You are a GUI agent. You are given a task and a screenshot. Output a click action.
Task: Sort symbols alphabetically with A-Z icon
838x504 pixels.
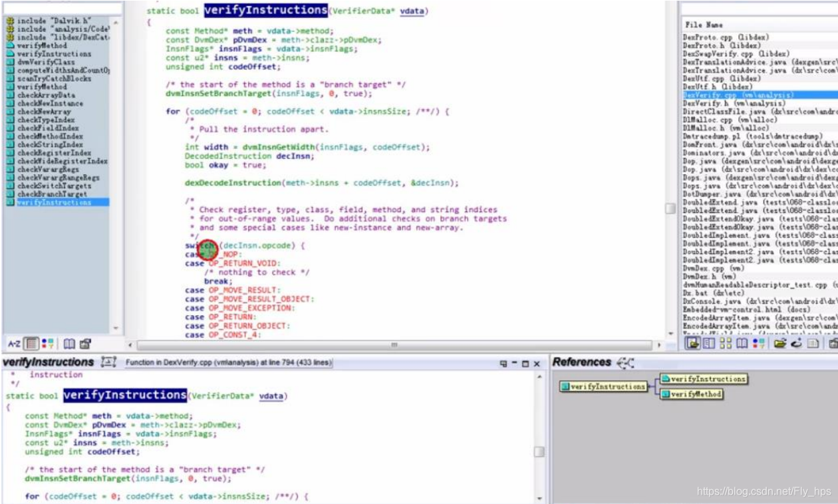(14, 344)
